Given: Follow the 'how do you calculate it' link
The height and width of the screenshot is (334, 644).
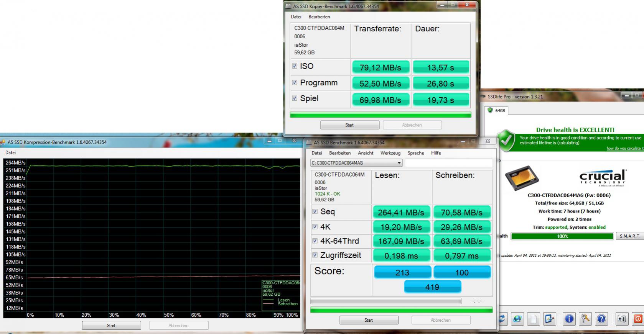Looking at the screenshot, I should coord(625,148).
